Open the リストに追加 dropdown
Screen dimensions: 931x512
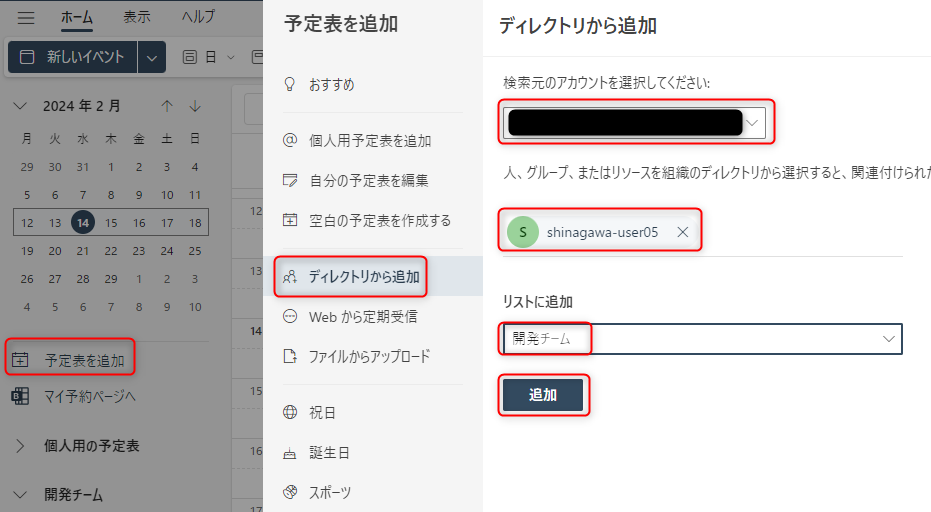click(701, 339)
